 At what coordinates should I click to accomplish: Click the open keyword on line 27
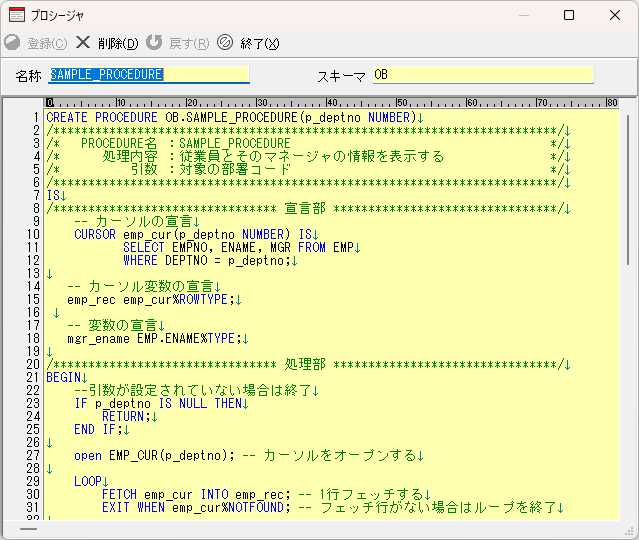click(x=88, y=456)
